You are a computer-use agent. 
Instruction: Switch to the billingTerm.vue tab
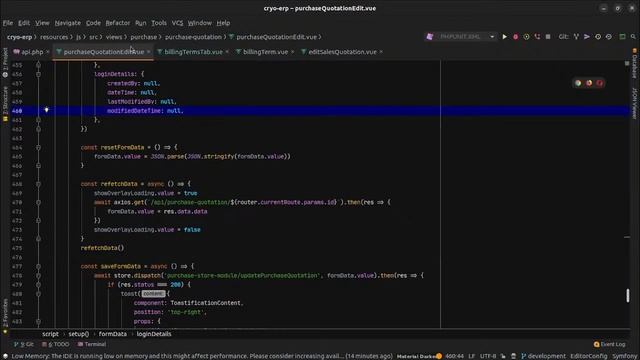click(265, 52)
